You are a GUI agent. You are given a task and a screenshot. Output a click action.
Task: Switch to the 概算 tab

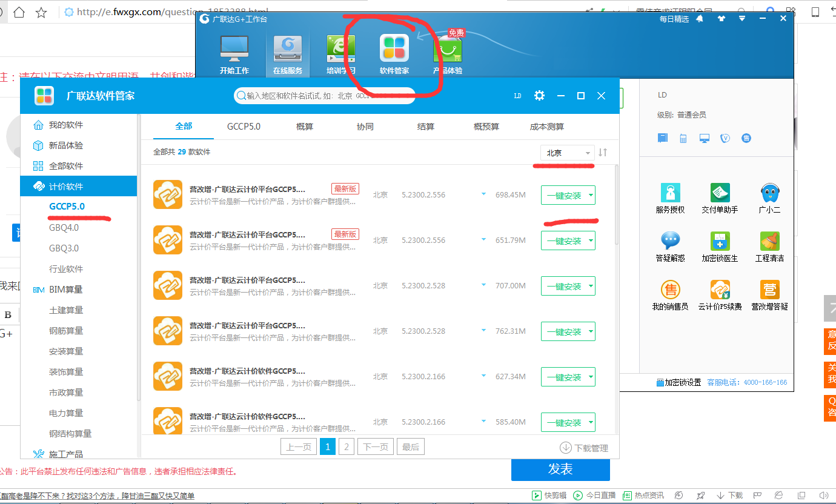pyautogui.click(x=305, y=127)
